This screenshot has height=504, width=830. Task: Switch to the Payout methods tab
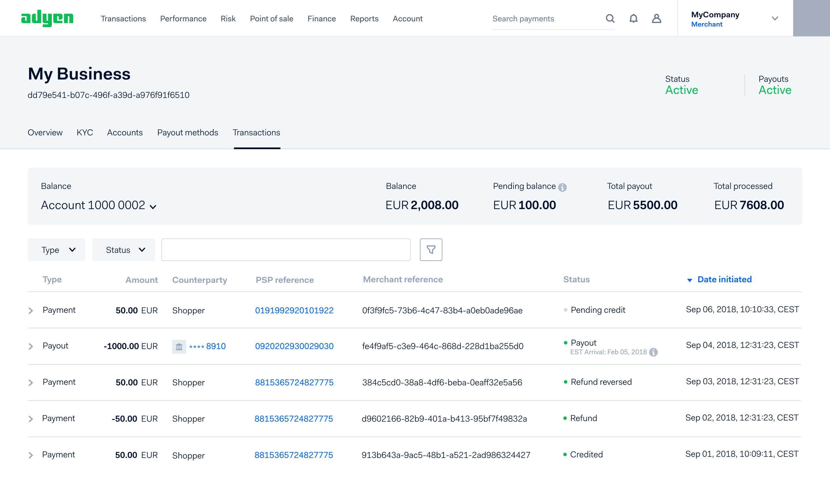click(x=187, y=132)
